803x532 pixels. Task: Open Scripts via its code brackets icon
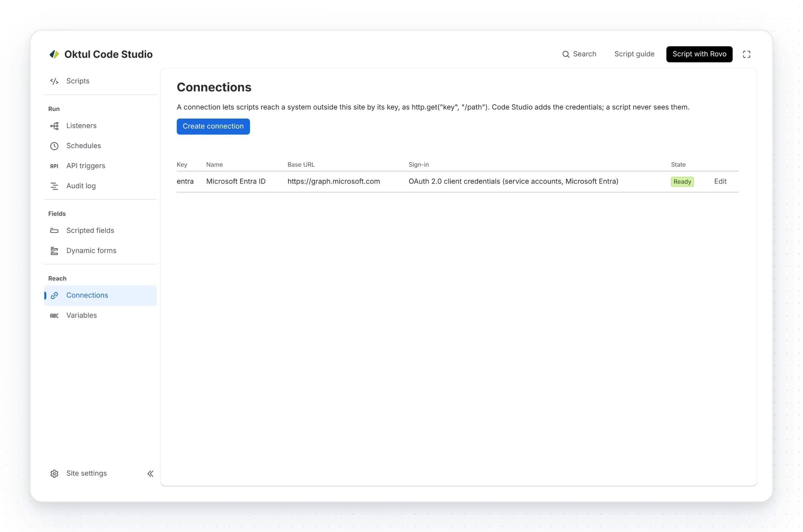54,81
